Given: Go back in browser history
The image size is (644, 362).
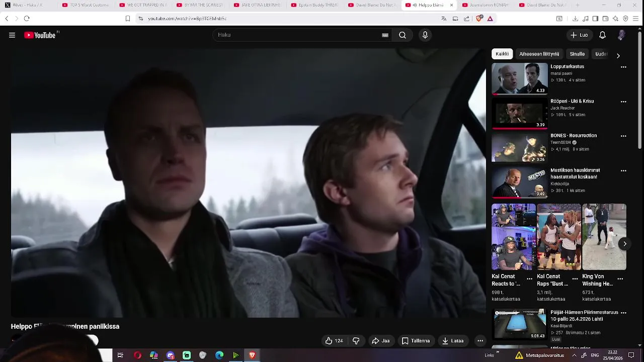Looking at the screenshot, I should click(x=7, y=19).
